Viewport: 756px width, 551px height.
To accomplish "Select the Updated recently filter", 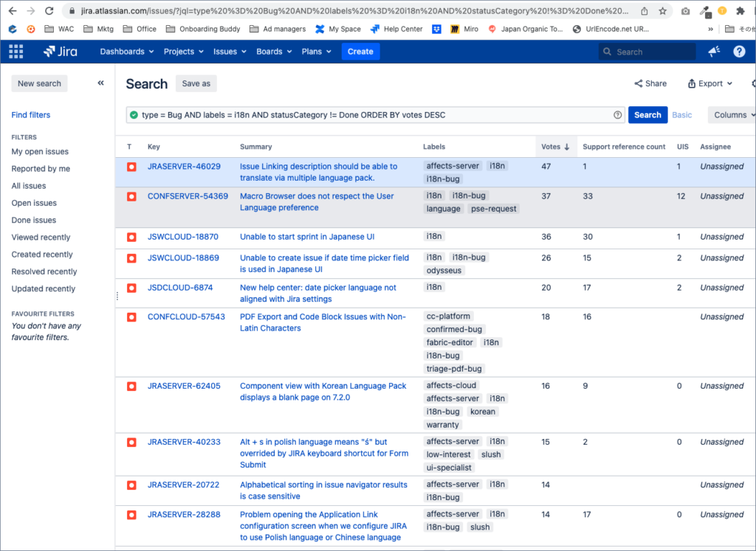I will [x=44, y=288].
